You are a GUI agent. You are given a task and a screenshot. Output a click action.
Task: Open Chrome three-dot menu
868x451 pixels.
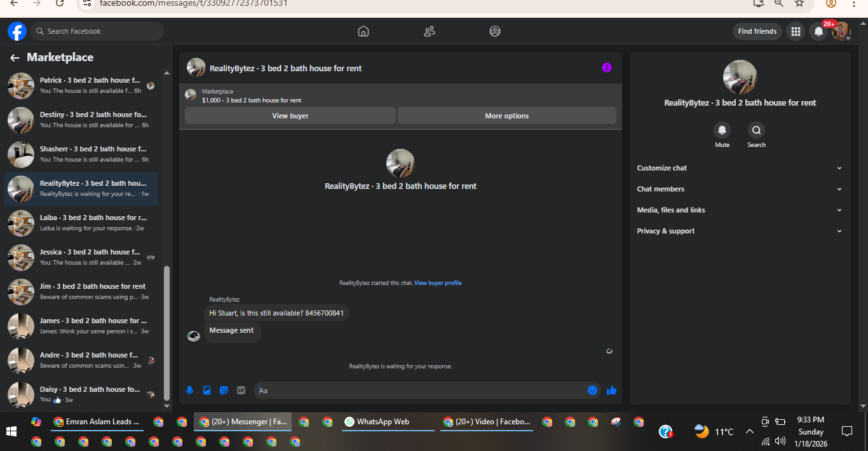(x=854, y=3)
